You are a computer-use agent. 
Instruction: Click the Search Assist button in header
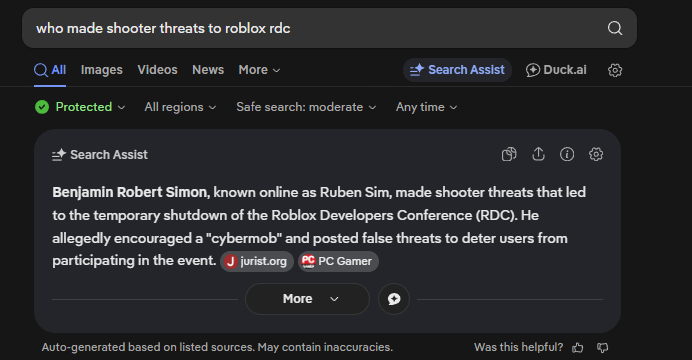point(457,70)
